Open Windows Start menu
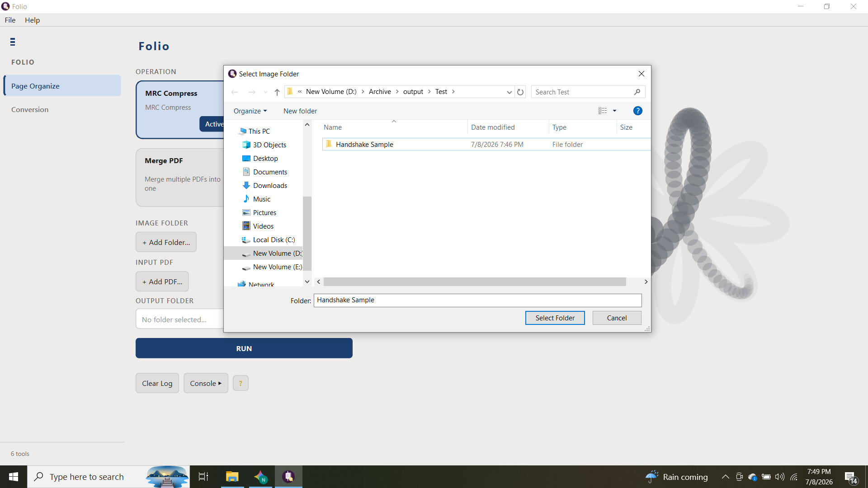Screen dimensions: 868x488 (14, 477)
